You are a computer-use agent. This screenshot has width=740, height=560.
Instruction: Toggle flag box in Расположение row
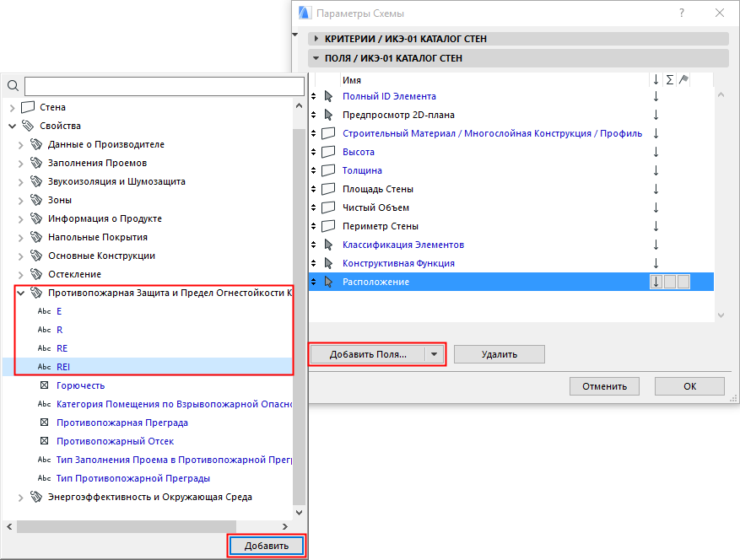coord(683,282)
